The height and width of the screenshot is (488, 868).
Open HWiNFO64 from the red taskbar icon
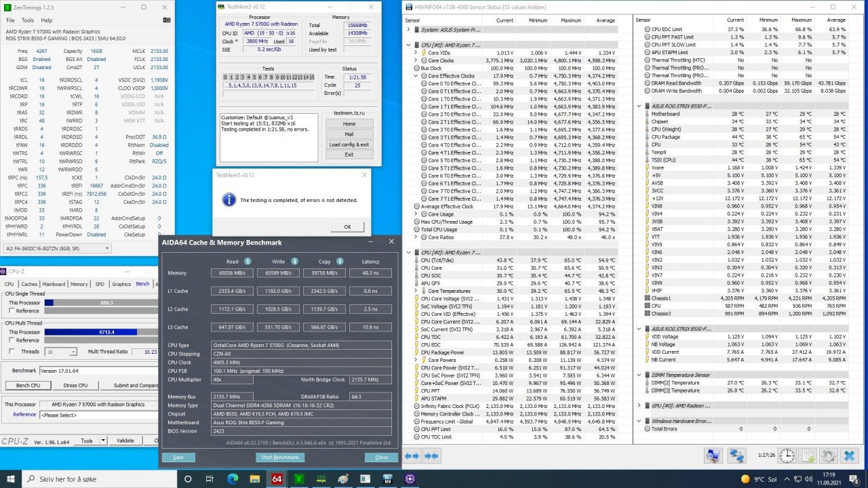[x=275, y=479]
